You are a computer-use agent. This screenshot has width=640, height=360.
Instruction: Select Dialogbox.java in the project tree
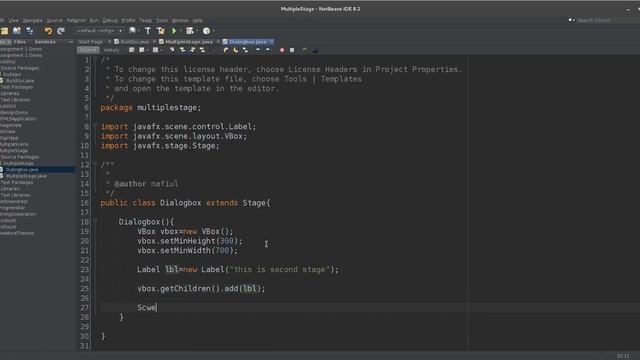(x=22, y=169)
